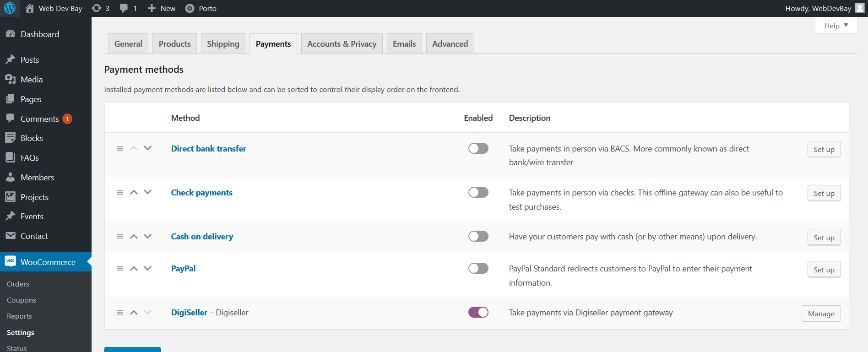The image size is (868, 352).
Task: Click the Porto theme options icon
Action: (190, 8)
